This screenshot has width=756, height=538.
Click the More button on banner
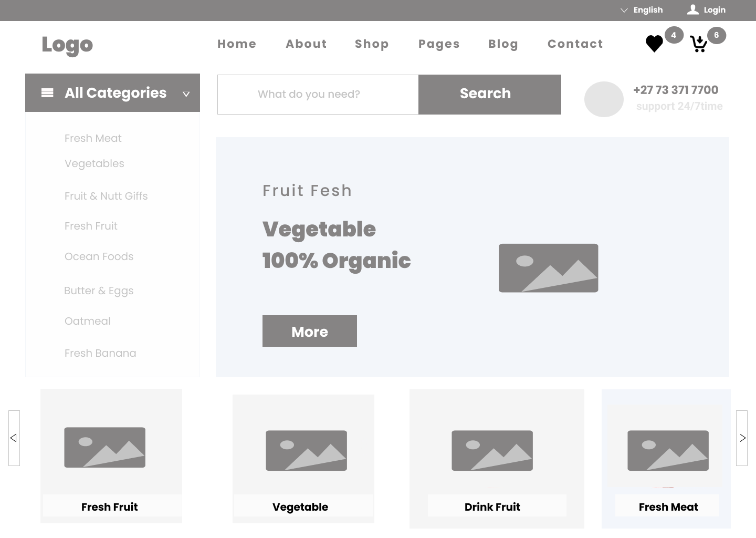coord(310,331)
